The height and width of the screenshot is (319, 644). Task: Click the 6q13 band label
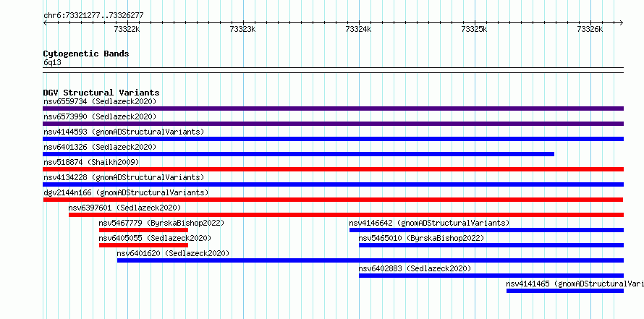(52, 63)
